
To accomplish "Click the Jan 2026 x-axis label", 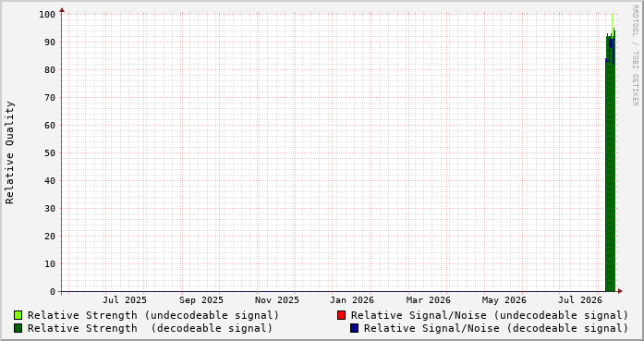I will [x=352, y=300].
